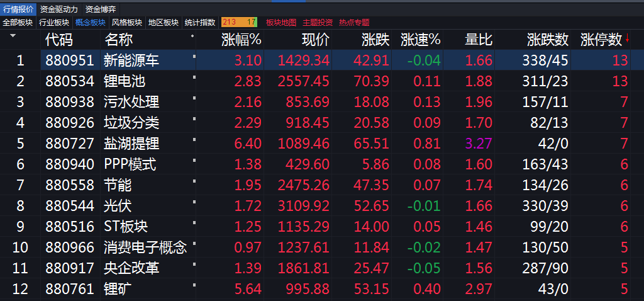
Task: Open the 主题投资 link
Action: (x=318, y=22)
